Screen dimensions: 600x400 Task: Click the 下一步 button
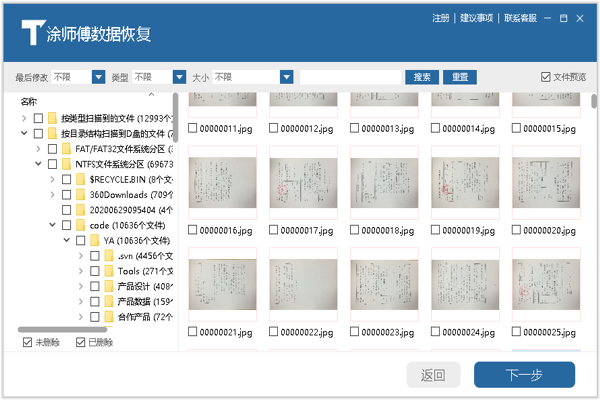(x=524, y=375)
